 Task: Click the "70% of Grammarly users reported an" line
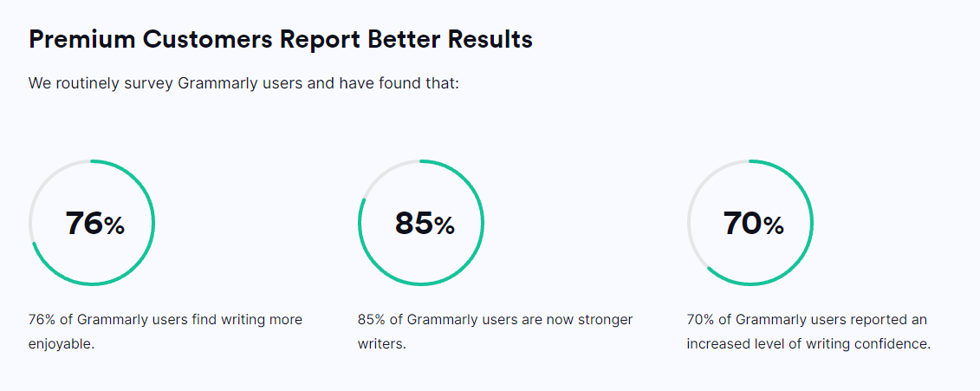pyautogui.click(x=807, y=320)
